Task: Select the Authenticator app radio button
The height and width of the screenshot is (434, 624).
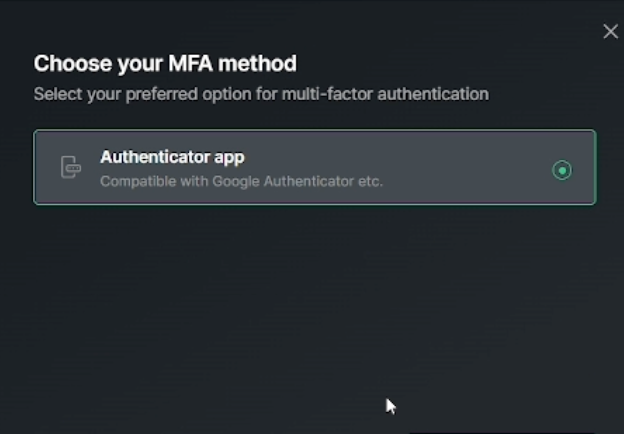Action: (562, 171)
